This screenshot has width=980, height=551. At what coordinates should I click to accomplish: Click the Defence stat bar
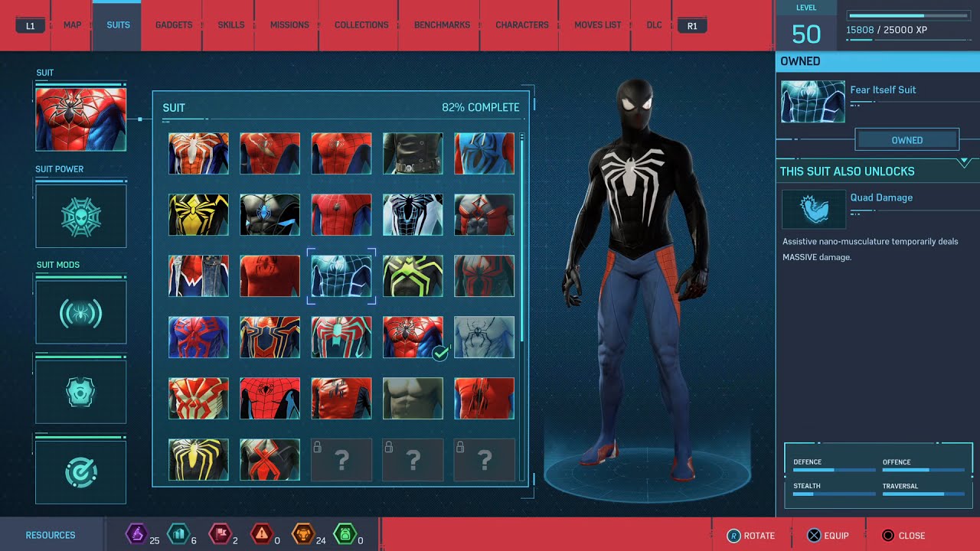click(834, 470)
